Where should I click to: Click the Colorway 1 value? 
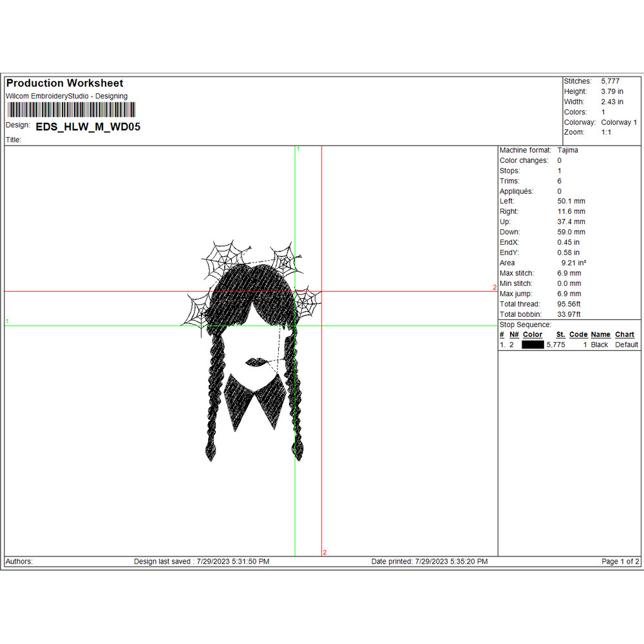point(618,122)
